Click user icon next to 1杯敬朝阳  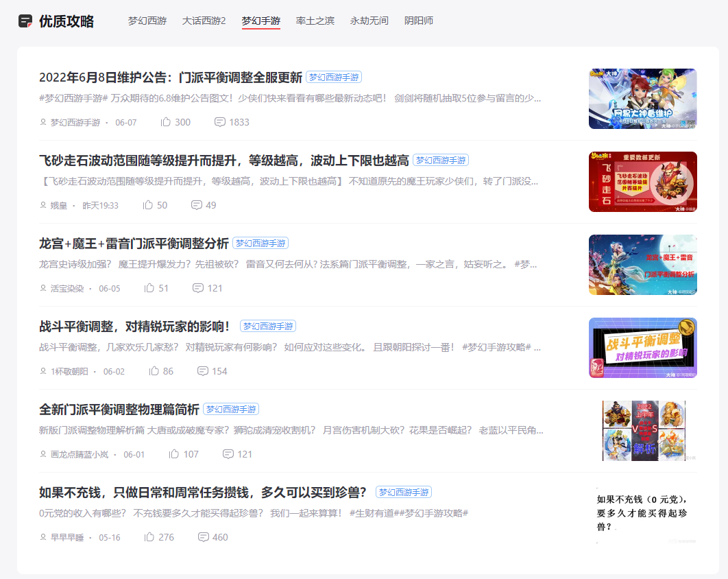tap(43, 371)
